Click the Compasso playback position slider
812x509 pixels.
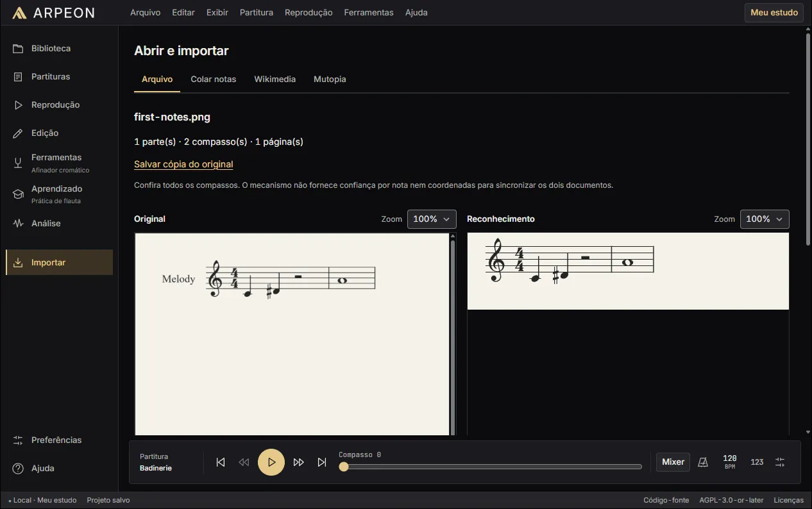click(x=491, y=467)
